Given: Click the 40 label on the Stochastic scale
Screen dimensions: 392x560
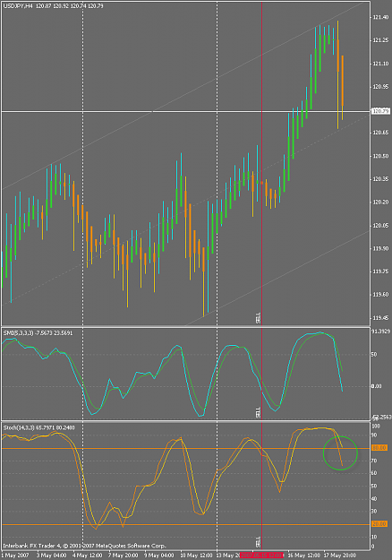Looking at the screenshot, I should [x=374, y=498].
